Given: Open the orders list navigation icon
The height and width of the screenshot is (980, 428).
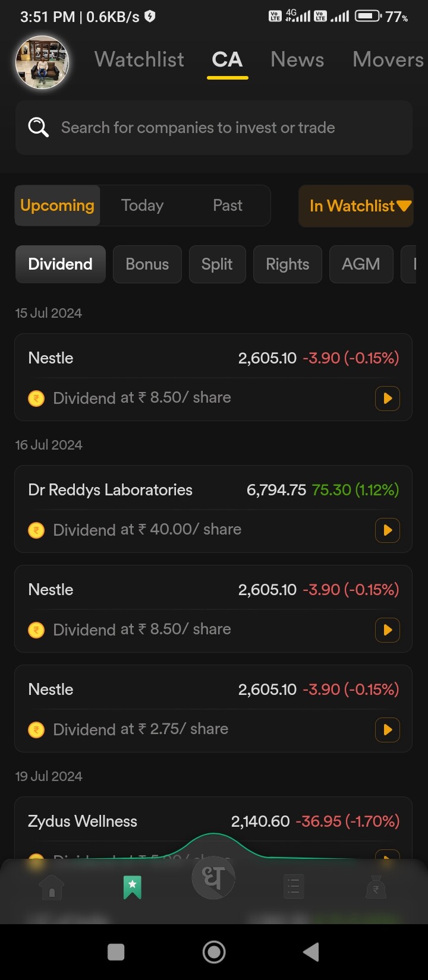Looking at the screenshot, I should coord(294,887).
